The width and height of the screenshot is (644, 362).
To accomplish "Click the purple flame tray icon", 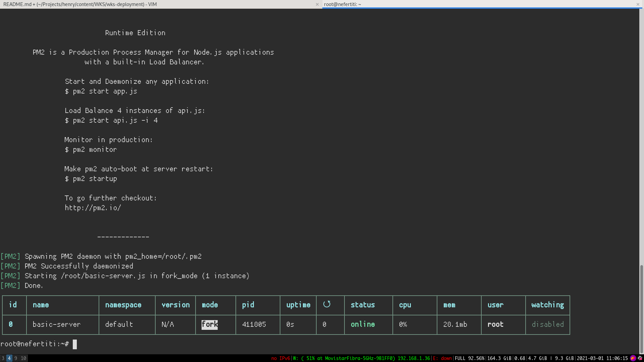I will tap(633, 358).
